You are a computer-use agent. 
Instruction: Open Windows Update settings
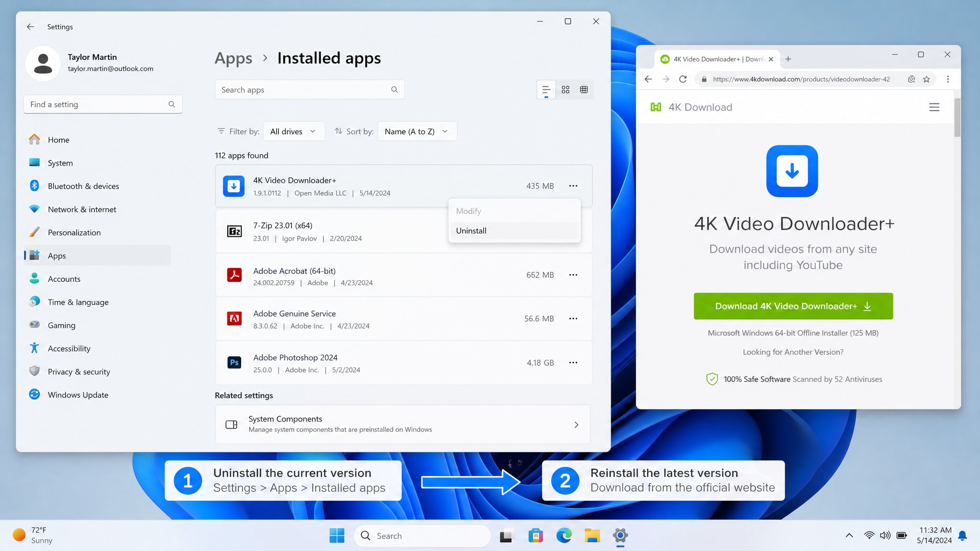pyautogui.click(x=97, y=395)
